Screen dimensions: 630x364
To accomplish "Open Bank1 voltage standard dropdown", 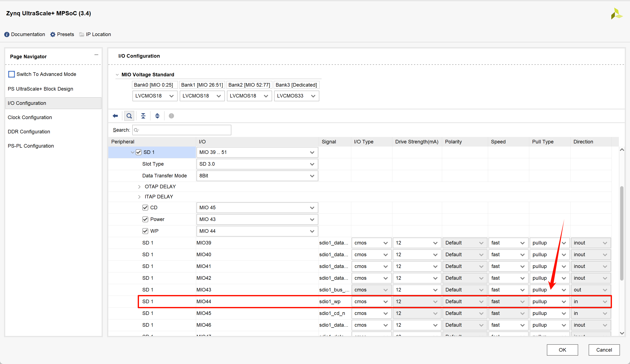I will pos(202,96).
